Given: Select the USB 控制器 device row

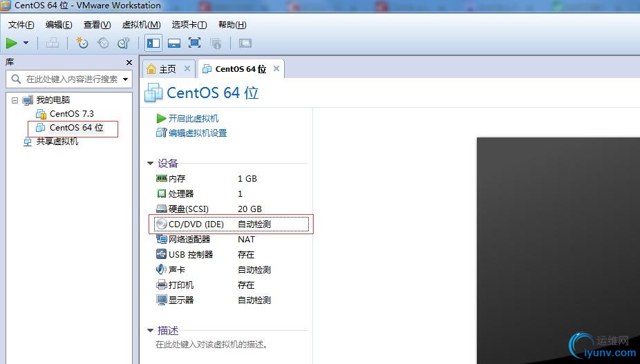Looking at the screenshot, I should (x=232, y=255).
